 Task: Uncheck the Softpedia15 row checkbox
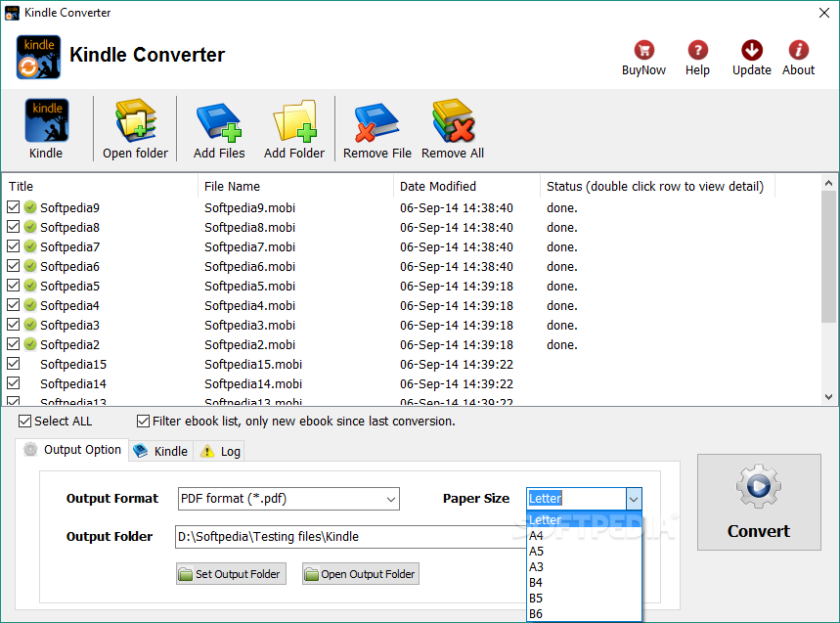(x=14, y=364)
